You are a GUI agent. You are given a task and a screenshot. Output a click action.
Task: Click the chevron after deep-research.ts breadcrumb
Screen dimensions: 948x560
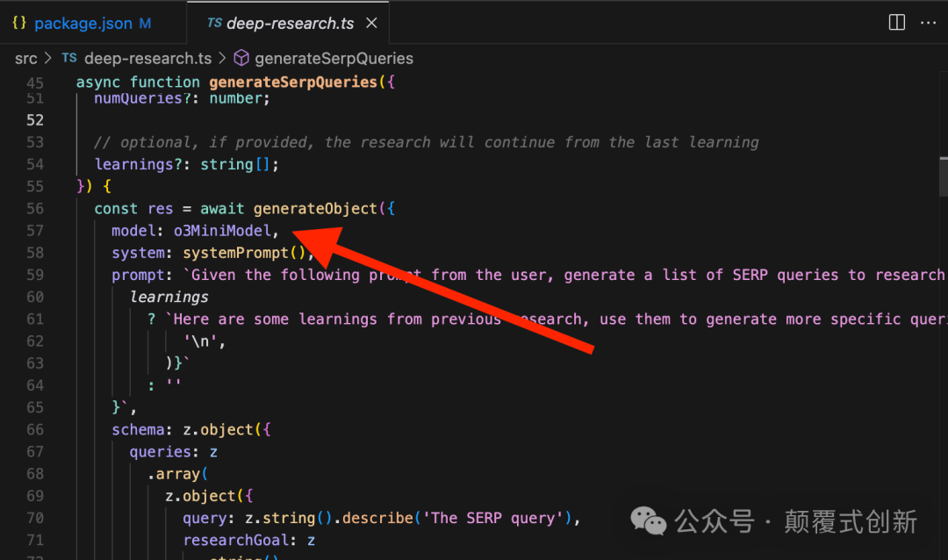coord(222,59)
